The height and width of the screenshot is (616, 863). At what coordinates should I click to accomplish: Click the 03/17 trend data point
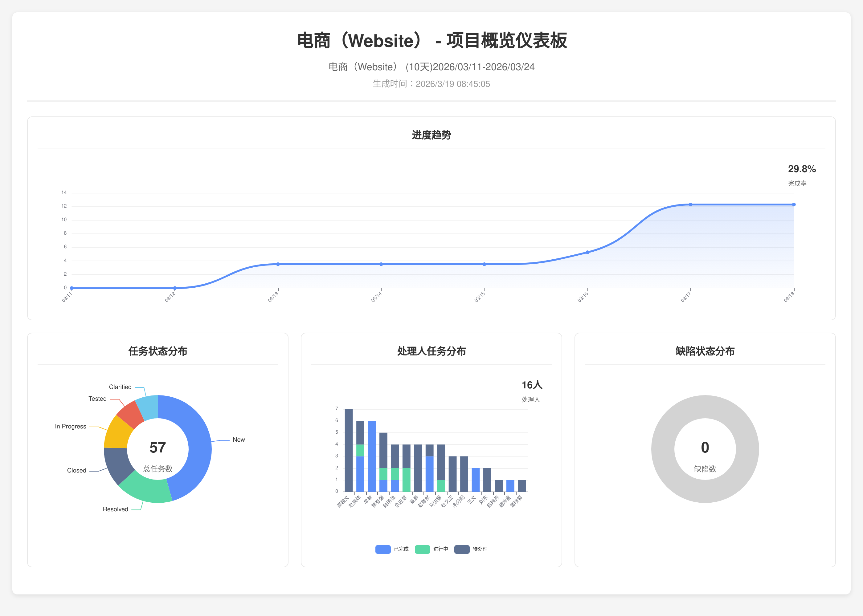click(x=691, y=205)
